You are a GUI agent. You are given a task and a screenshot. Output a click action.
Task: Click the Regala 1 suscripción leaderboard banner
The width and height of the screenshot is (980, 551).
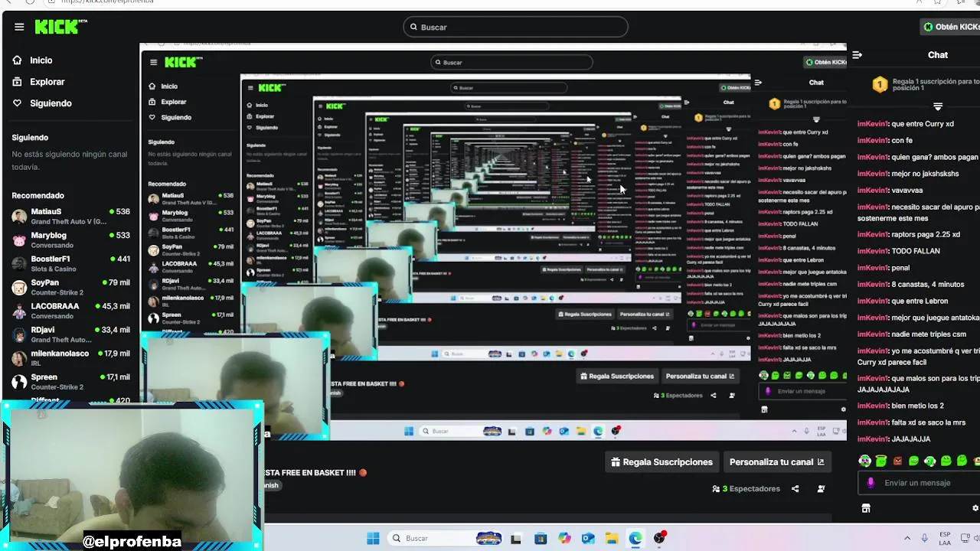(926, 85)
